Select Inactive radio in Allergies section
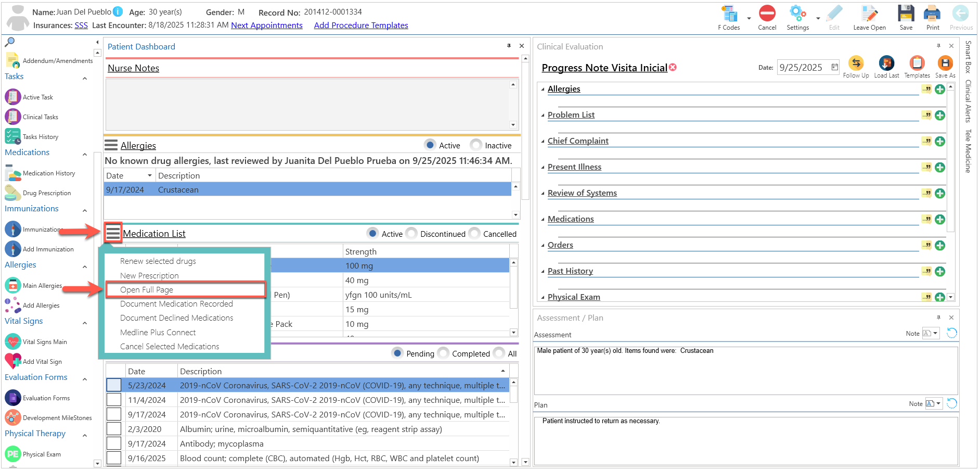980x470 pixels. pos(475,145)
